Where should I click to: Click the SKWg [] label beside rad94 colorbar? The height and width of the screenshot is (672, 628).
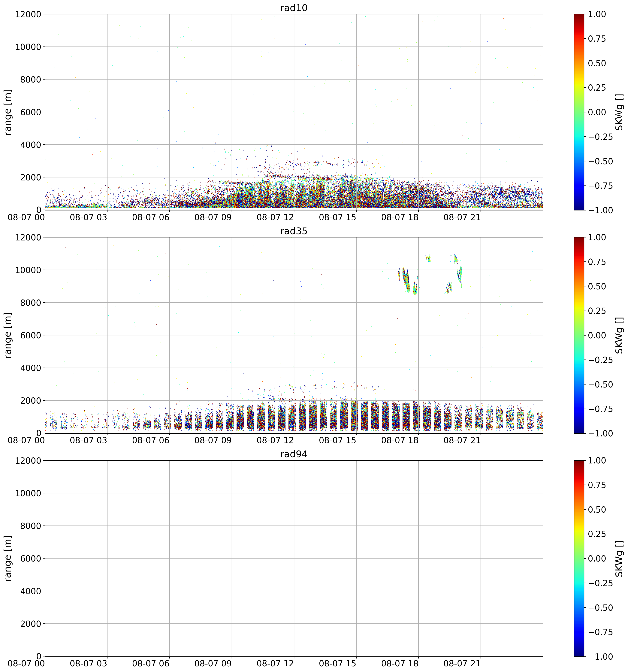tap(619, 558)
